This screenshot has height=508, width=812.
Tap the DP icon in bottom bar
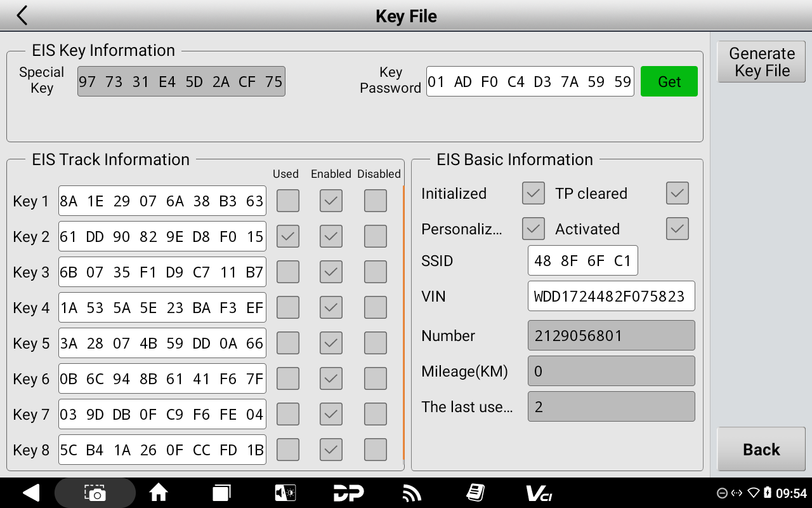click(348, 493)
